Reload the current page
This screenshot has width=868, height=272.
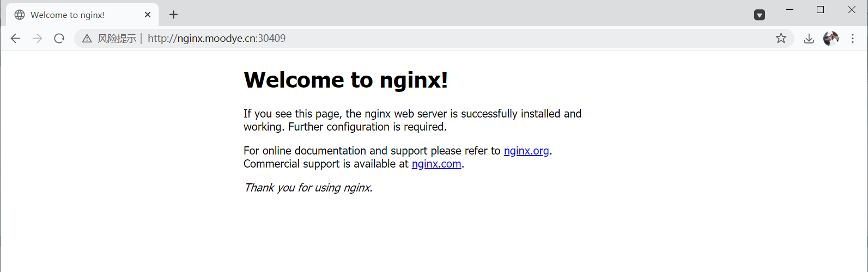pos(59,38)
